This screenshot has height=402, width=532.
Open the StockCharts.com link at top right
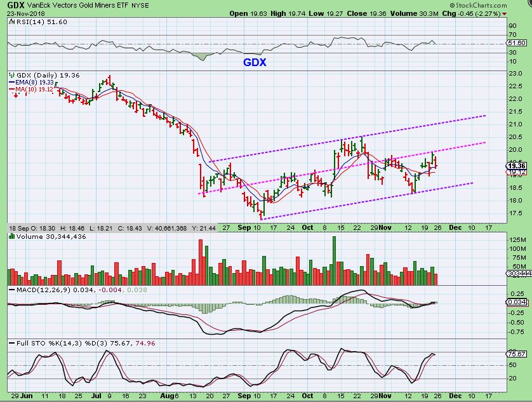pos(479,5)
